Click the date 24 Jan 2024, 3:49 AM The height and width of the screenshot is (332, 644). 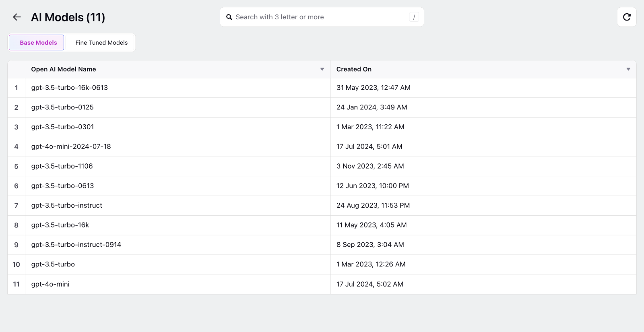point(372,107)
